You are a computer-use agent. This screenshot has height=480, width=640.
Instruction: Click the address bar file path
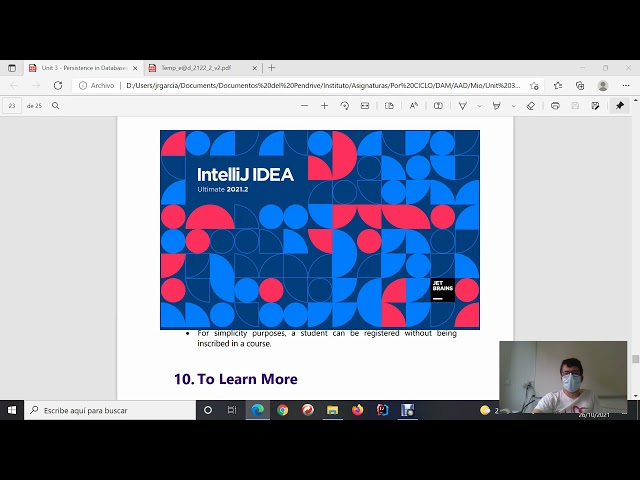[323, 85]
